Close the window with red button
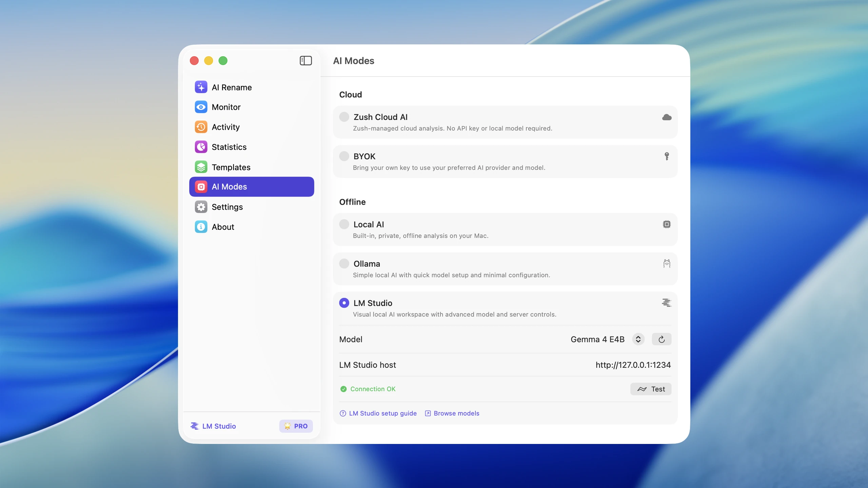Screen dimensions: 868x488 click(194, 61)
